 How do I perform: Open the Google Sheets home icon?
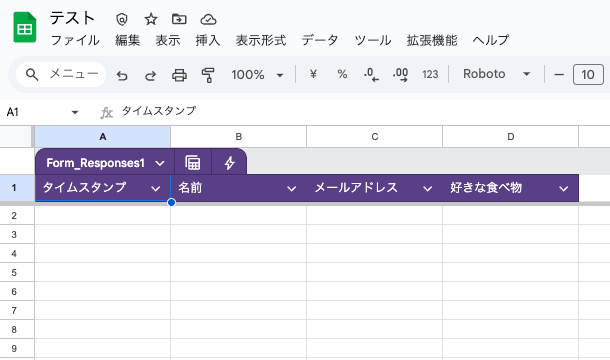point(25,27)
